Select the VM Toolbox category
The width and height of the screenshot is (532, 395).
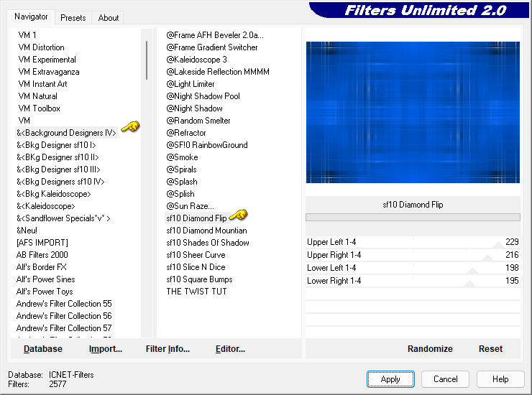pyautogui.click(x=39, y=108)
